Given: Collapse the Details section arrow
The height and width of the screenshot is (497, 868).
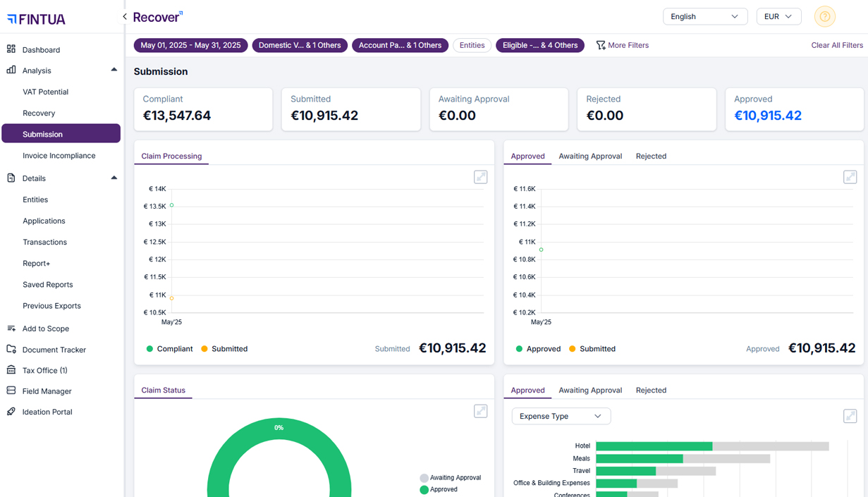Looking at the screenshot, I should click(114, 178).
